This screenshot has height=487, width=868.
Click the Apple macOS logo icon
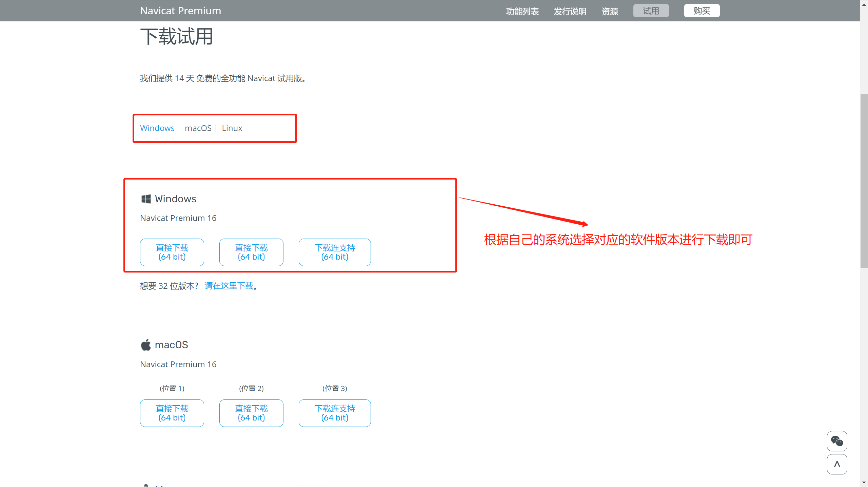pos(146,345)
